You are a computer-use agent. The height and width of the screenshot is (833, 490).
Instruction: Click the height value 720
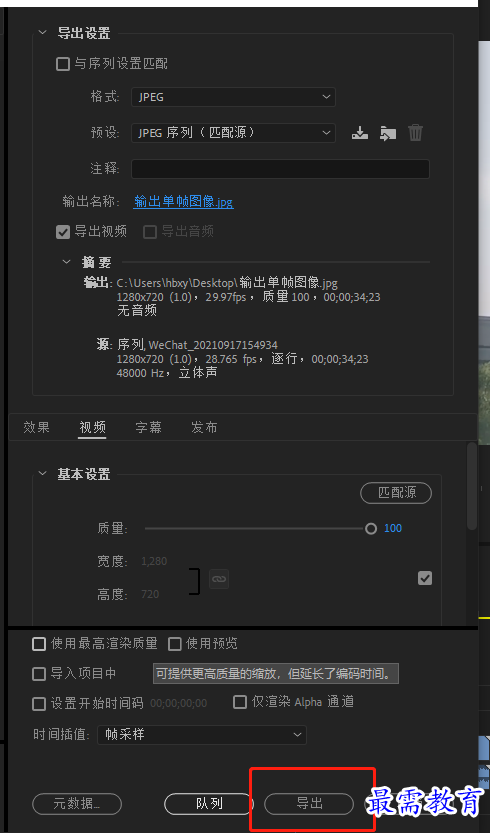point(150,594)
